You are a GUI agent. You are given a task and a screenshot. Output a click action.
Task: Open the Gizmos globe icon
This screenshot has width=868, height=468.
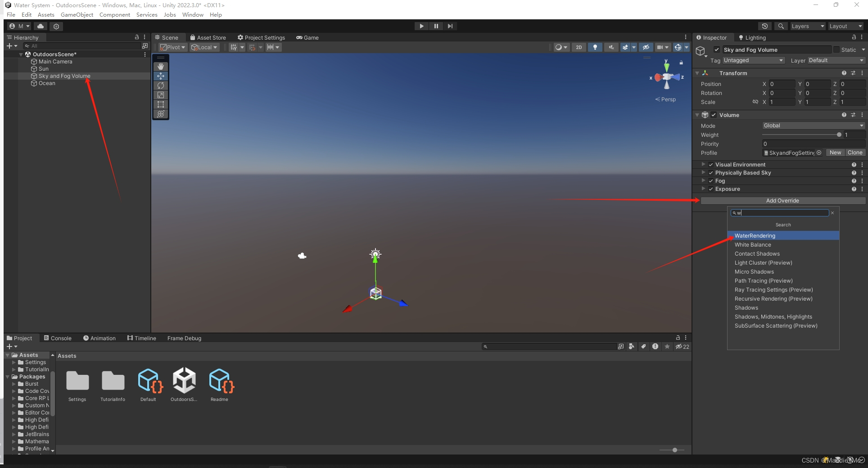tap(678, 47)
